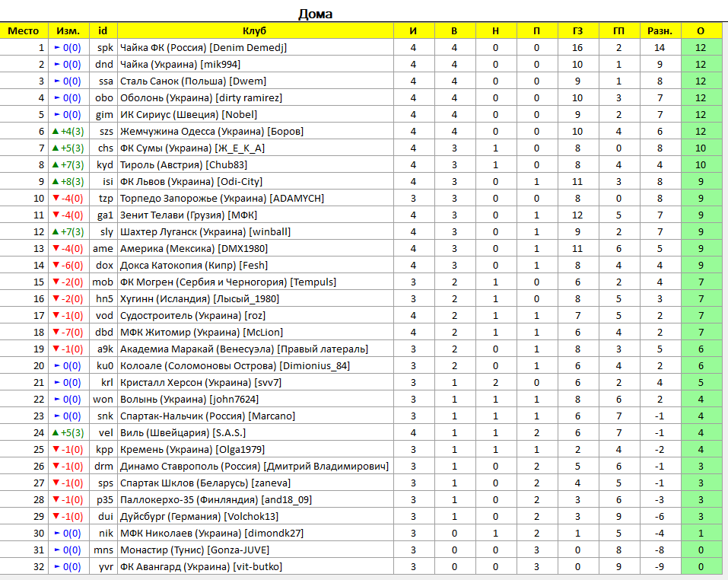
Task: Click goals conceded '9' in Дуйсбург row
Action: (618, 516)
